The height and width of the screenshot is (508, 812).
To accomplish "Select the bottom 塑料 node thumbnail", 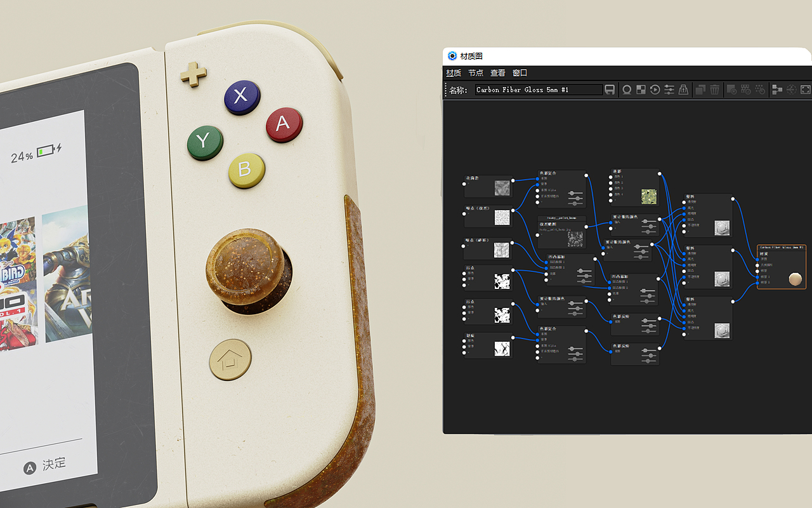I will click(722, 330).
